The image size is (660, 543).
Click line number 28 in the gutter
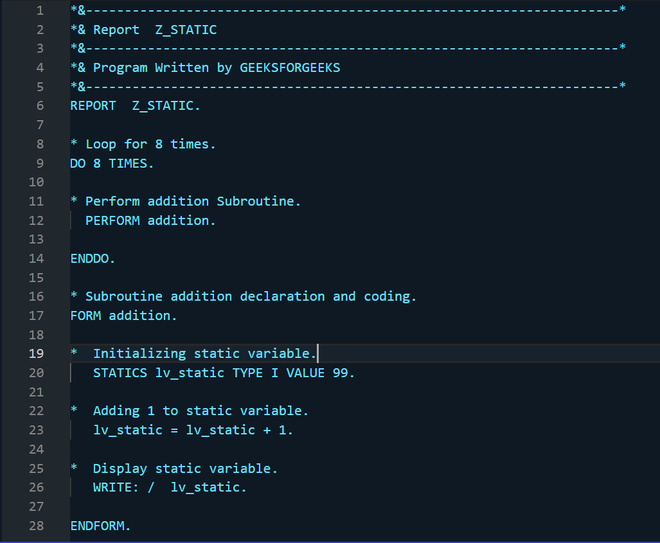click(x=38, y=525)
